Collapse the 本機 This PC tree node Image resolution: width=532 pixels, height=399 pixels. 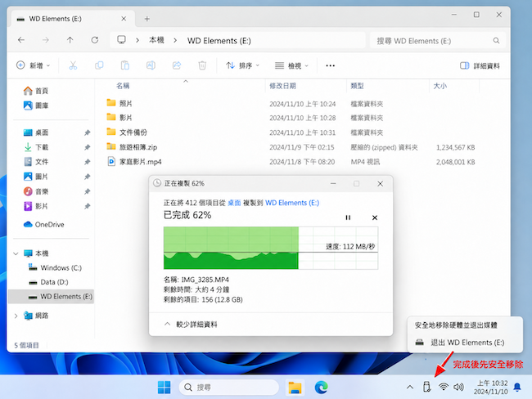click(16, 253)
